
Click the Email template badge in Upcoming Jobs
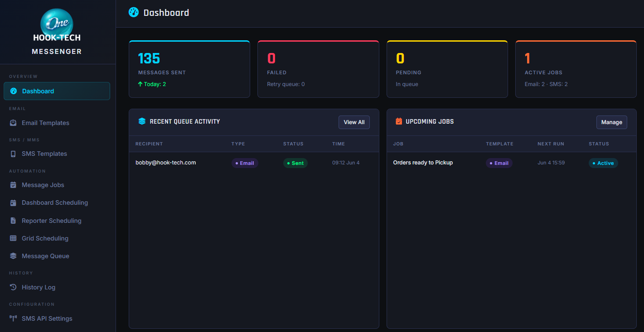(499, 163)
